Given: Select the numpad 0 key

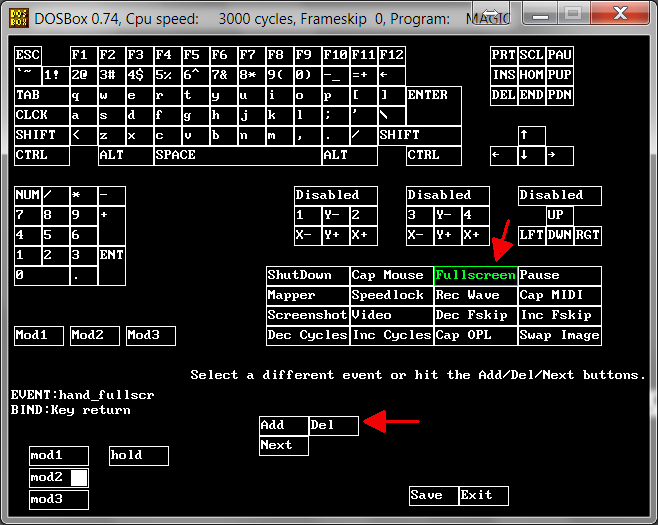Looking at the screenshot, I should point(42,276).
